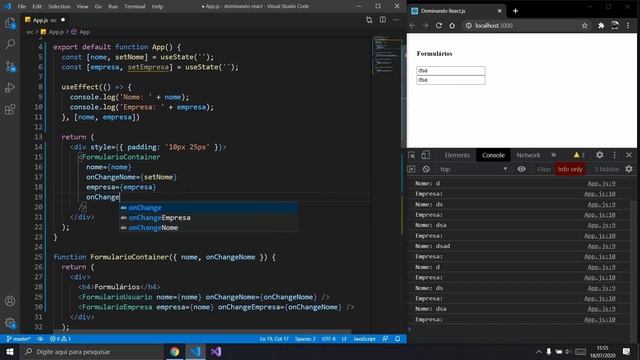The width and height of the screenshot is (640, 360).
Task: Click the console Filter field
Action: pos(543,169)
